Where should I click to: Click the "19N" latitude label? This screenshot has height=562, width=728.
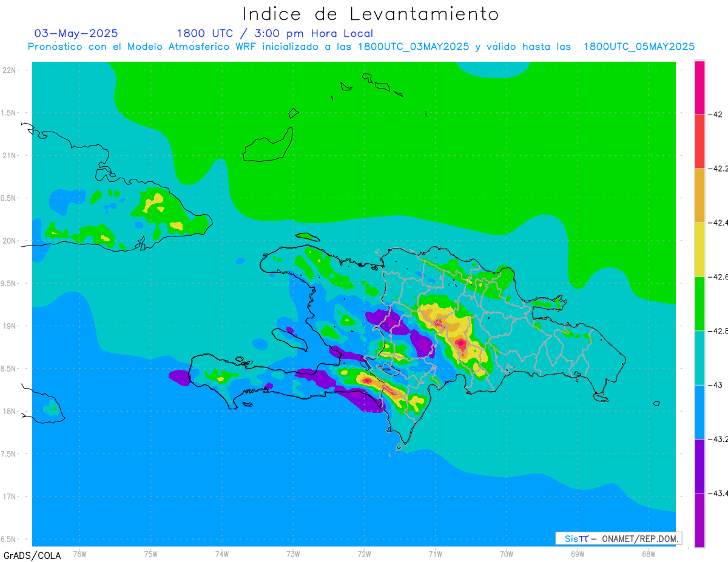[9, 326]
